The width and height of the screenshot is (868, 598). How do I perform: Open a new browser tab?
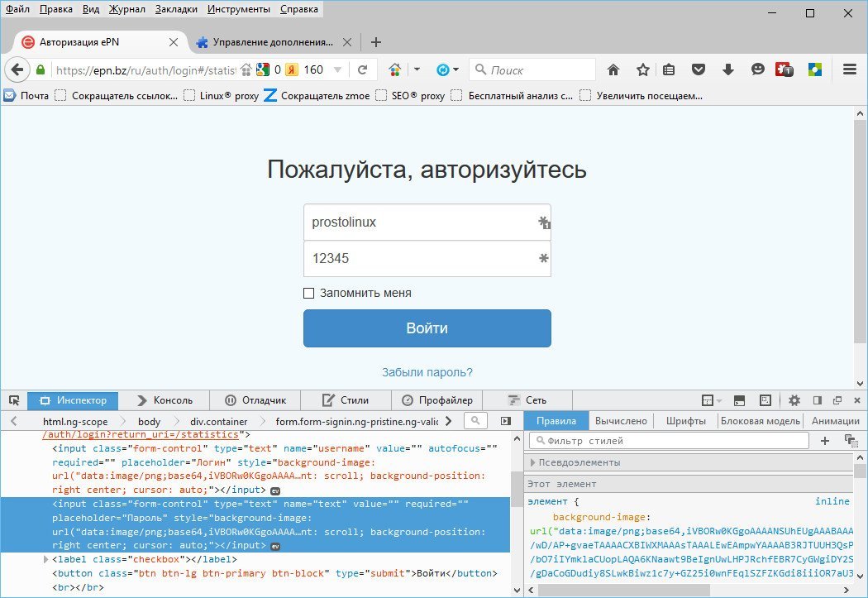click(375, 42)
